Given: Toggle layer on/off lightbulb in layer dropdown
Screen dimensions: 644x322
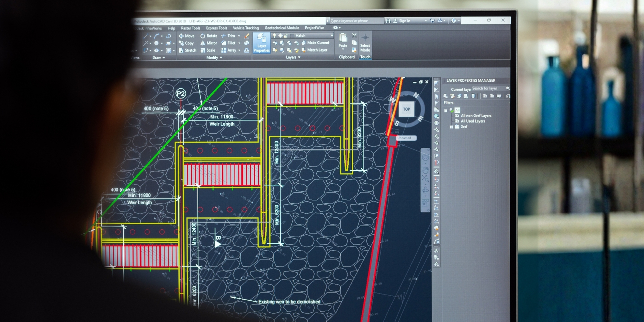Looking at the screenshot, I should click(274, 36).
